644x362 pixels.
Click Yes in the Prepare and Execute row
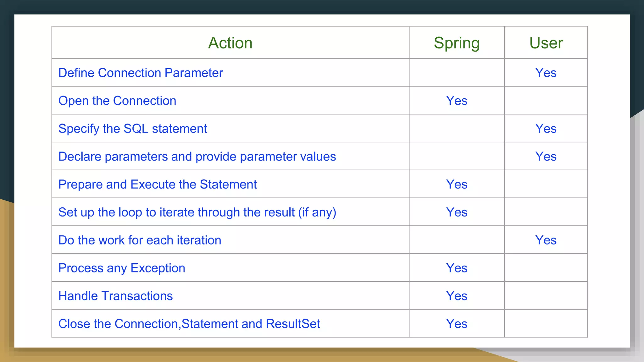tap(457, 184)
